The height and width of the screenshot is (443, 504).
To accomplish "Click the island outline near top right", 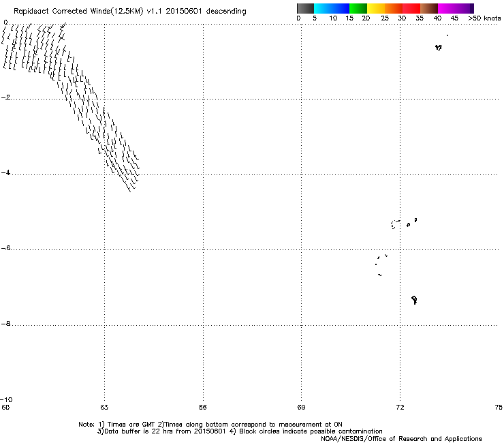I will (x=439, y=48).
